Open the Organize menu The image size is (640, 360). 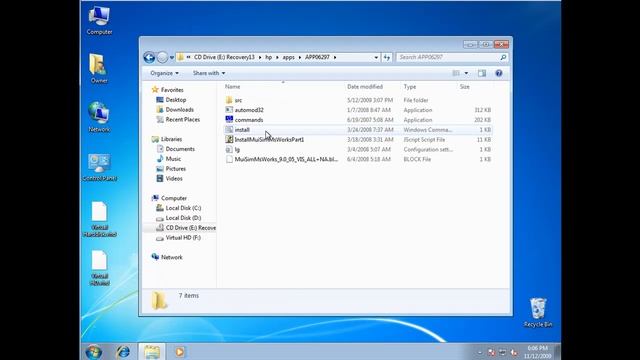click(164, 73)
